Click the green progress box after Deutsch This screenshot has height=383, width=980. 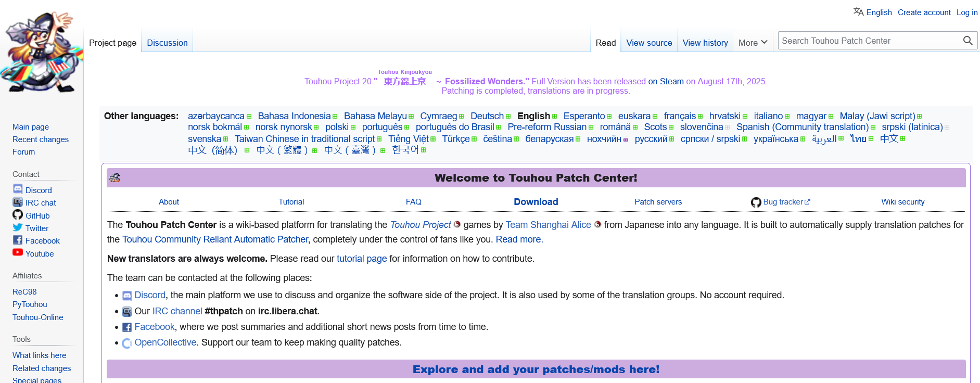click(x=508, y=117)
